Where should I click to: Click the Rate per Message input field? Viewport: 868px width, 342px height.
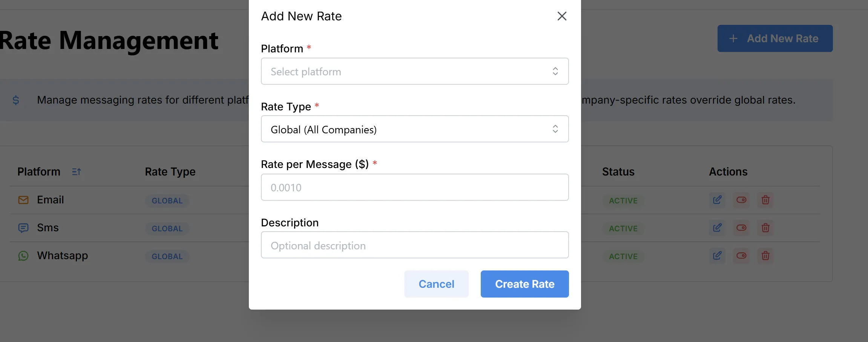[414, 187]
